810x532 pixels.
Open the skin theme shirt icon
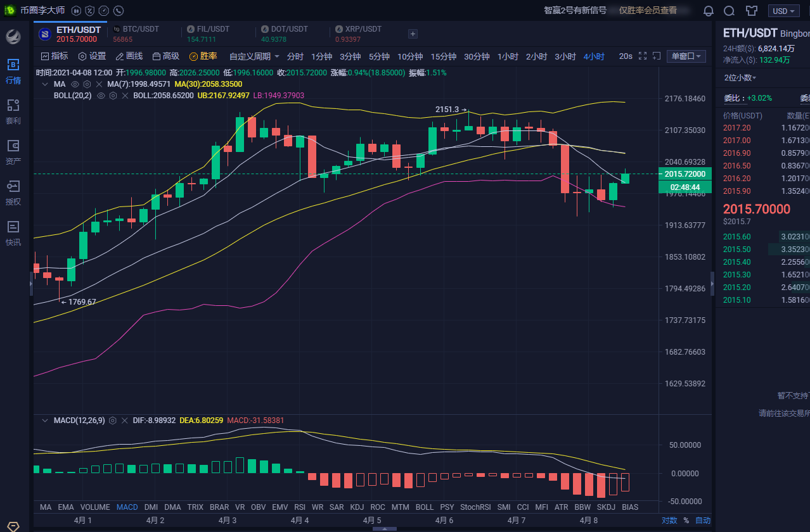(752, 11)
